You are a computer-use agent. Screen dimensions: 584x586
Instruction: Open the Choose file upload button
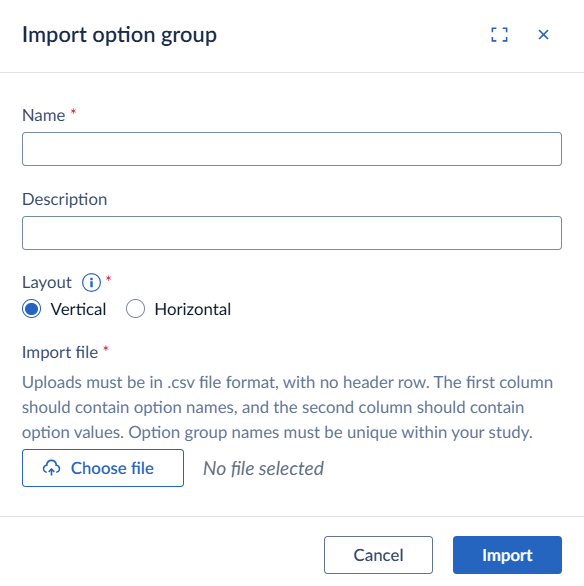tap(103, 468)
